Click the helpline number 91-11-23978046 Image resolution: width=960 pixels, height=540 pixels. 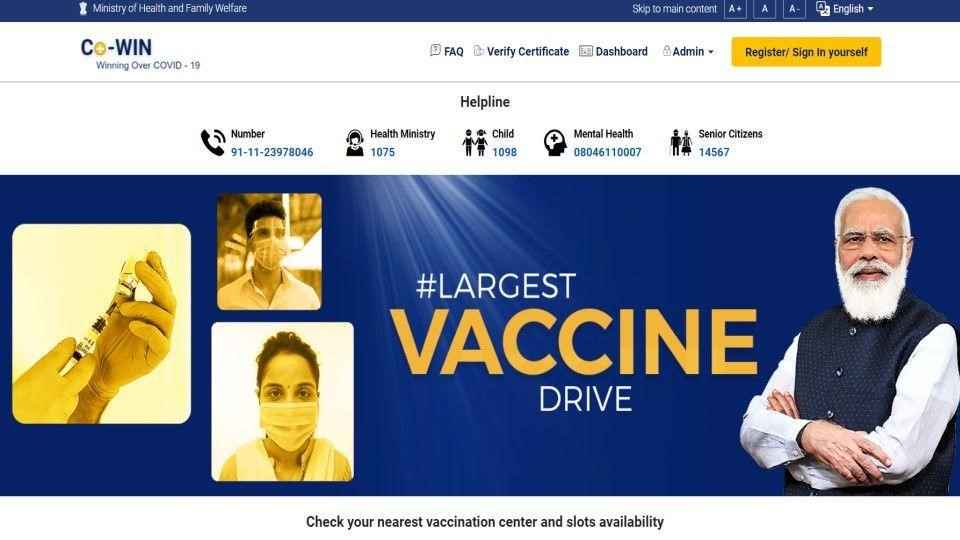pyautogui.click(x=272, y=152)
